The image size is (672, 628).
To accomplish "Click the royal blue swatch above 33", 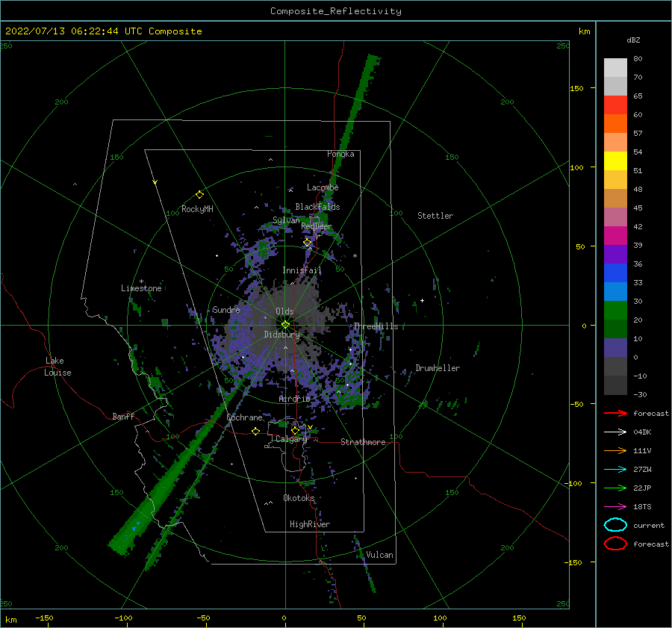I will pos(615,273).
